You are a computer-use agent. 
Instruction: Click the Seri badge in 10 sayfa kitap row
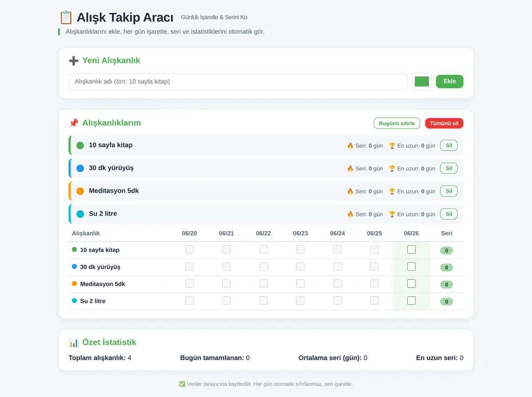[446, 251]
